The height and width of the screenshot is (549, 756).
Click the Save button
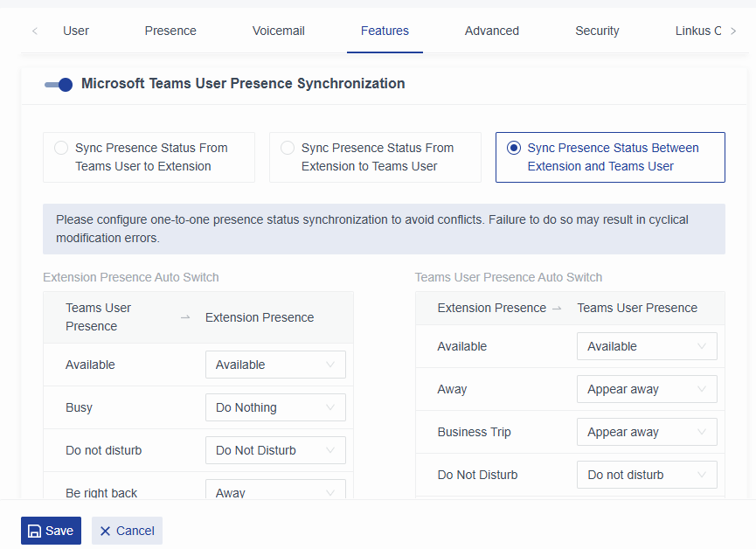51,531
